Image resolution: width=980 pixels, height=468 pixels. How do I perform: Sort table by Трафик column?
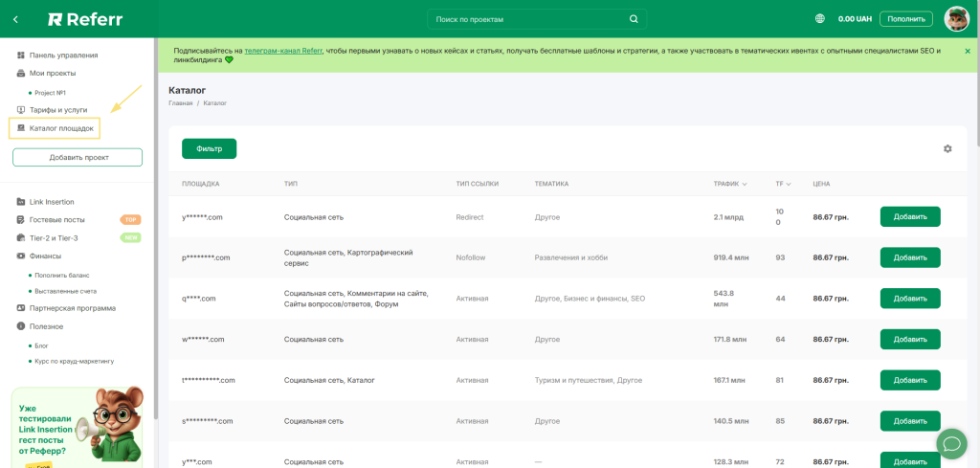[x=730, y=184]
